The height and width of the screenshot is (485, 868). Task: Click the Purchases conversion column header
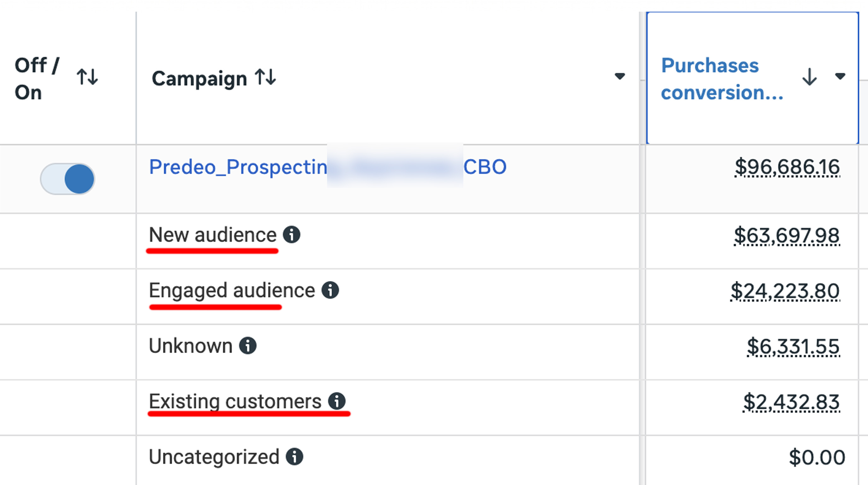[722, 79]
